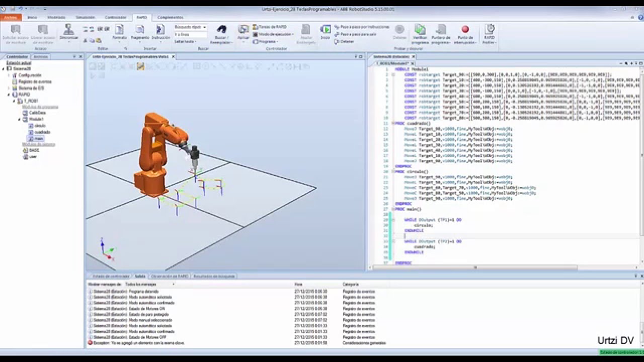Open the Formato tool icon
The image size is (644, 362).
coord(119,30)
